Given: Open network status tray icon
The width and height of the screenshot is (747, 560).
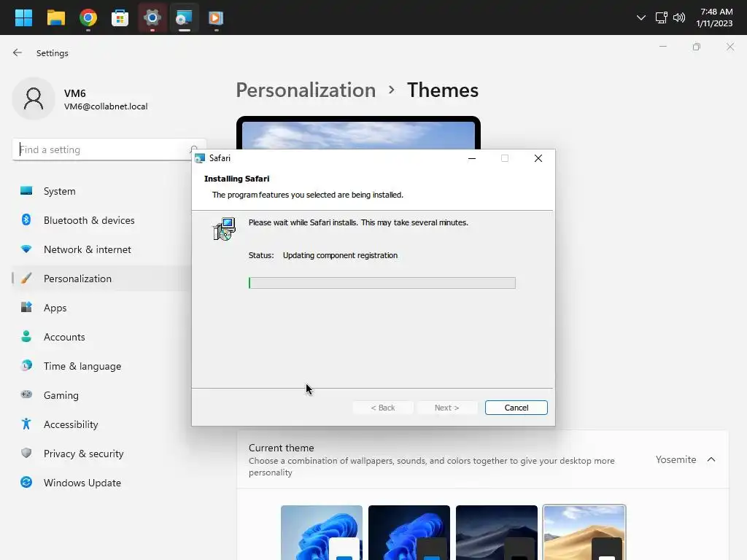Looking at the screenshot, I should click(661, 18).
